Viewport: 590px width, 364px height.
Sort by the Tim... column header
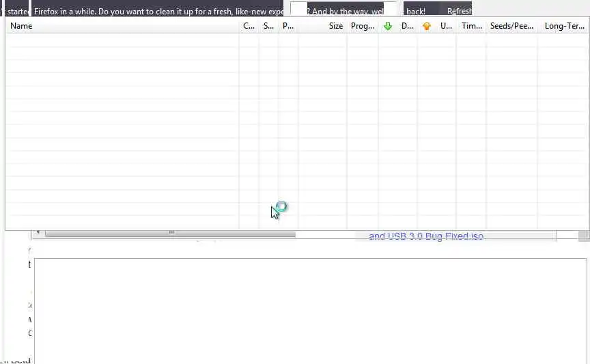(471, 26)
